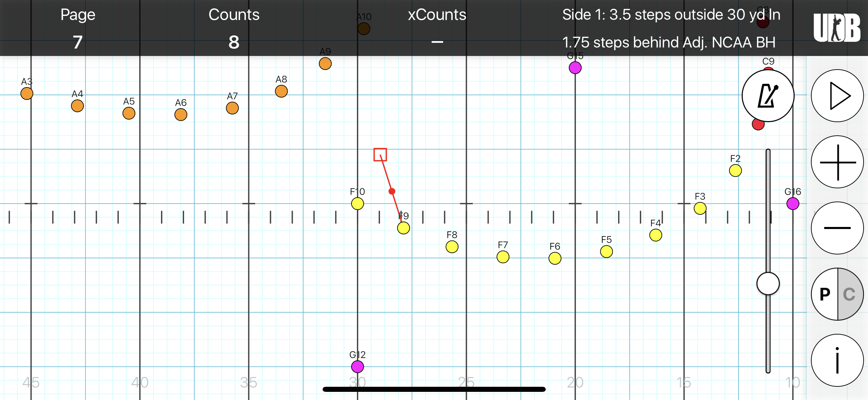Open the info button

pyautogui.click(x=837, y=360)
